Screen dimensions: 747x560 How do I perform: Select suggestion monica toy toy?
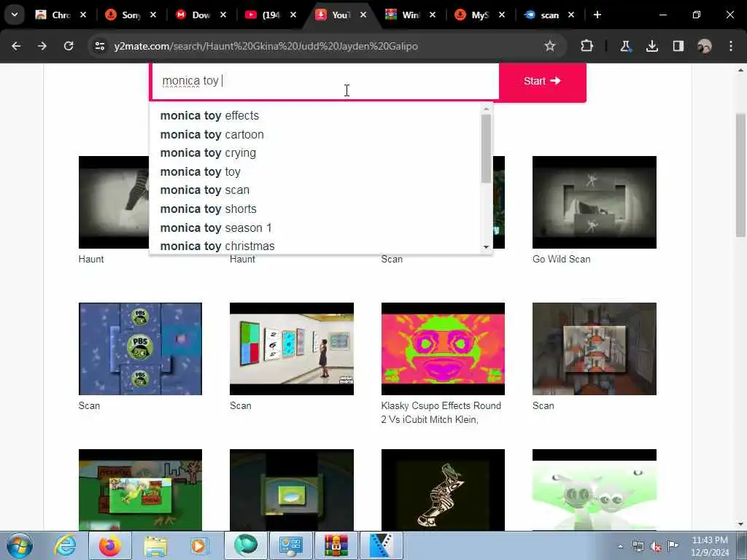[x=315, y=171]
